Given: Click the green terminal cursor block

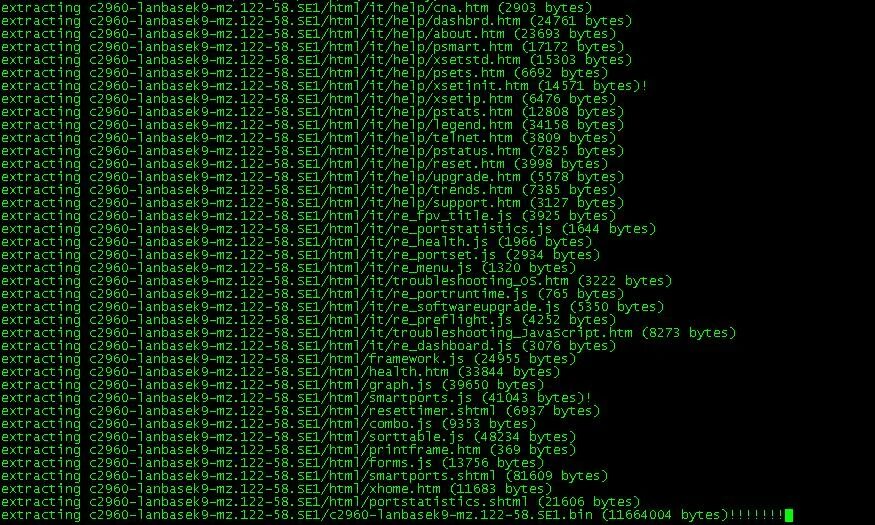Looking at the screenshot, I should (789, 515).
